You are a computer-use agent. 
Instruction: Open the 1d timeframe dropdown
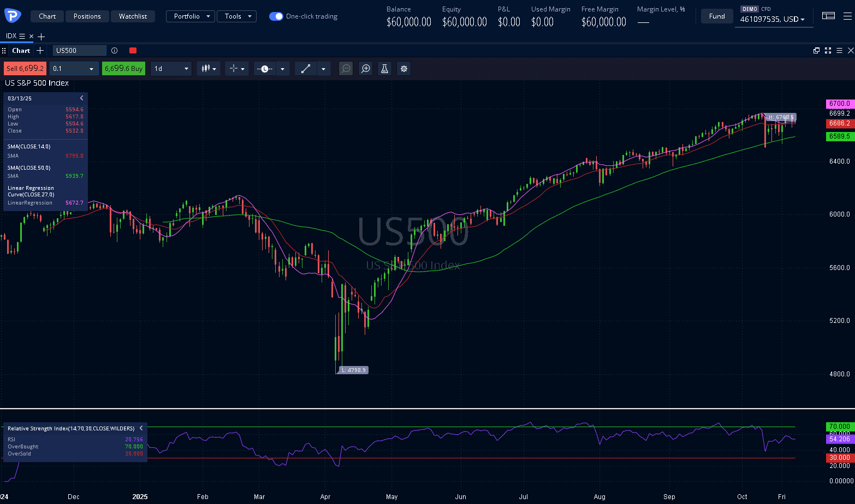[x=171, y=69]
